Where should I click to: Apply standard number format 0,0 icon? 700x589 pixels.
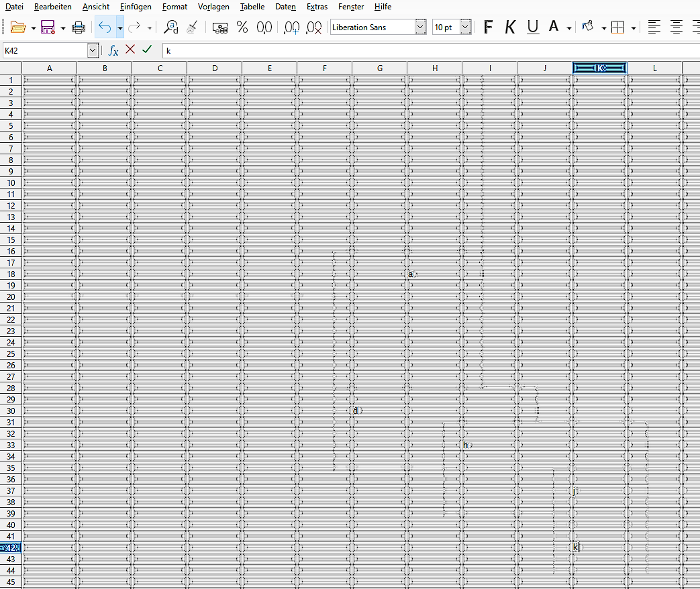click(x=264, y=28)
